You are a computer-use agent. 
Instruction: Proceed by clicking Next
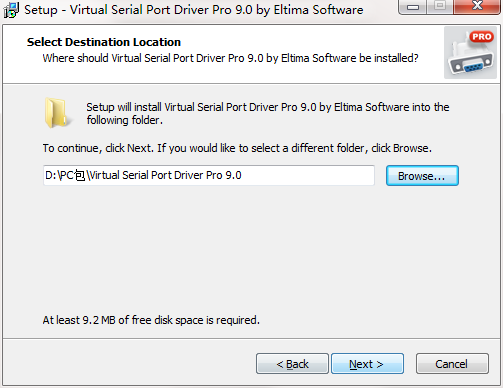[x=367, y=364]
